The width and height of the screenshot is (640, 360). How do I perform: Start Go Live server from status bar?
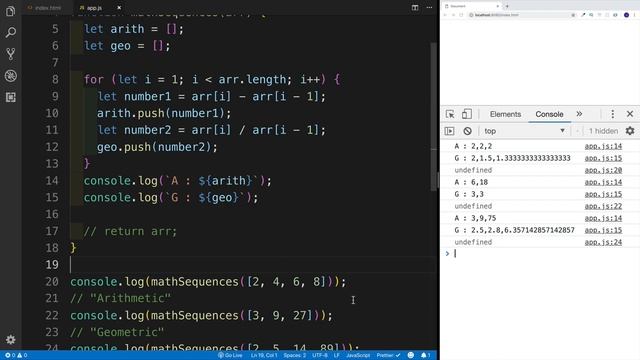(x=230, y=355)
